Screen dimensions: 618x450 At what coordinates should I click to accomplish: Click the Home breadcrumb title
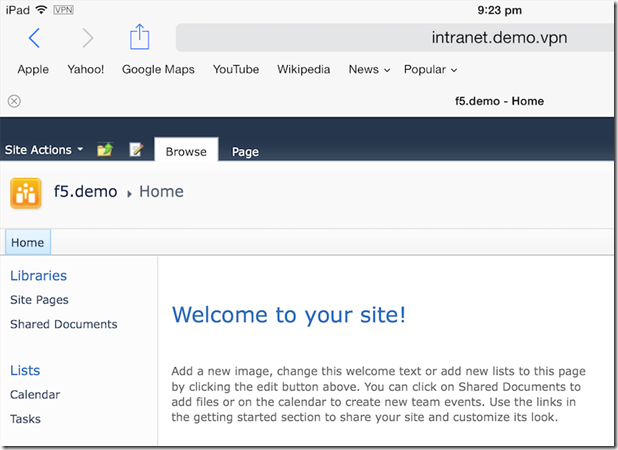161,192
